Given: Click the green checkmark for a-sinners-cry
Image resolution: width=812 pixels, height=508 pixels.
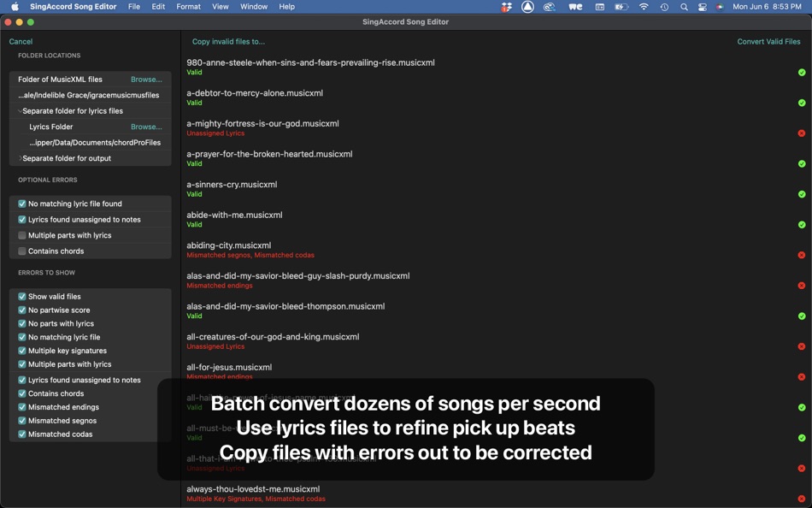Looking at the screenshot, I should point(802,194).
